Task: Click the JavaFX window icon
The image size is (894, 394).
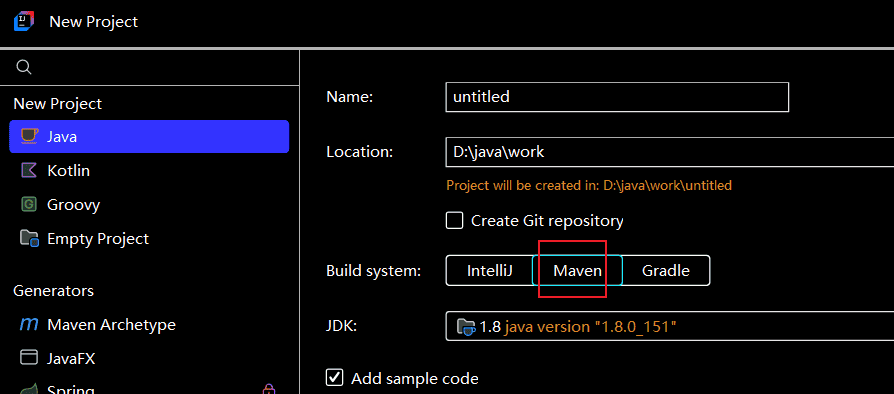Action: click(x=29, y=358)
